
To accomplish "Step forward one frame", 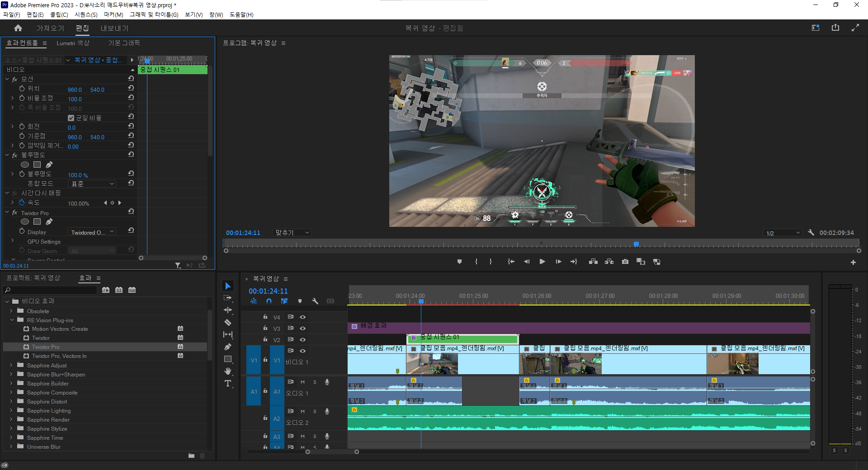I will [558, 262].
